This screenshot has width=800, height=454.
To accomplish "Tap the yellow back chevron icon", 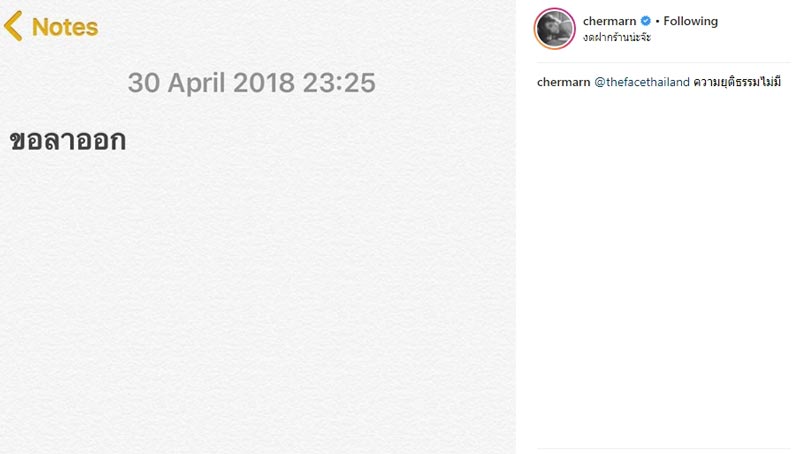I will 13,26.
